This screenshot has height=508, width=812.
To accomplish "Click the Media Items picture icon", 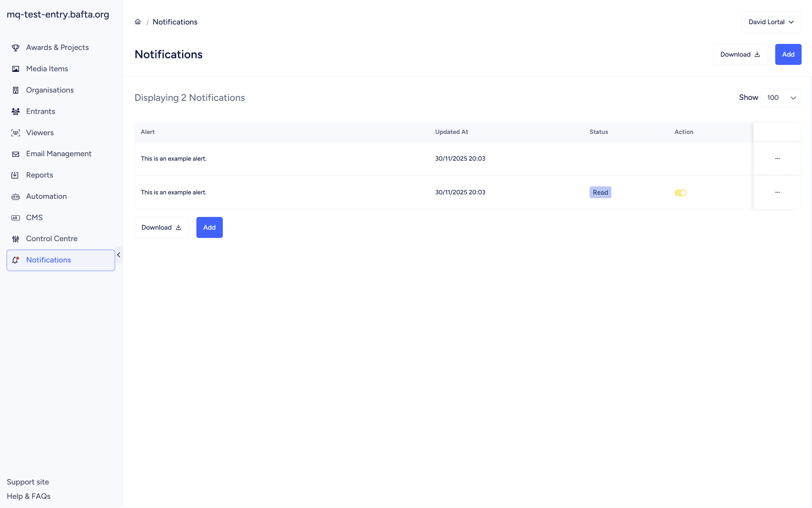I will click(x=16, y=69).
